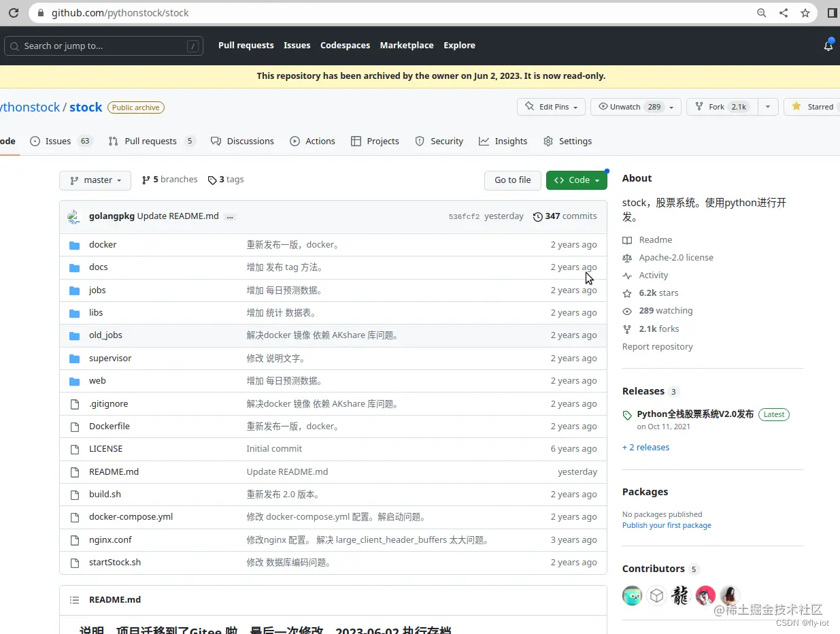The image size is (840, 634).
Task: Click the nginx.conf file icon
Action: pos(75,540)
